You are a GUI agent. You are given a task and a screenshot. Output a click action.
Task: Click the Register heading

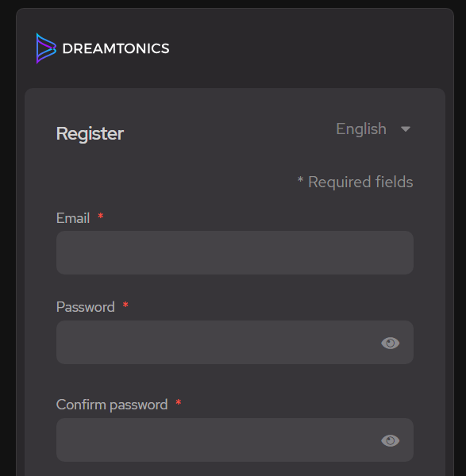click(90, 133)
